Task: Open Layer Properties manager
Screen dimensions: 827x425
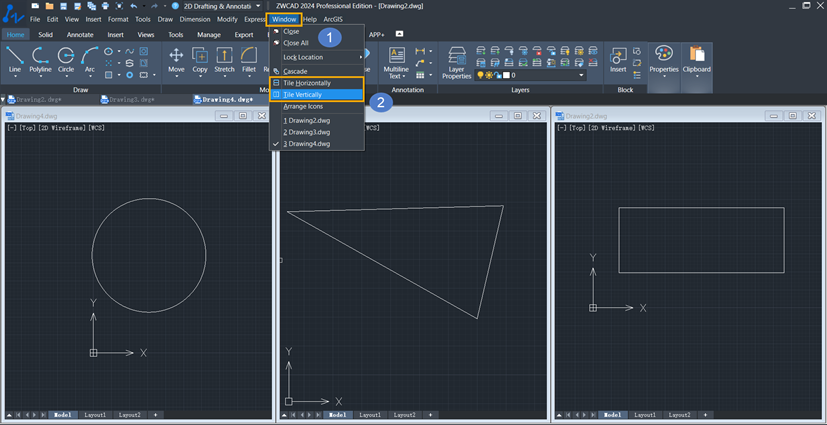Action: (456, 62)
